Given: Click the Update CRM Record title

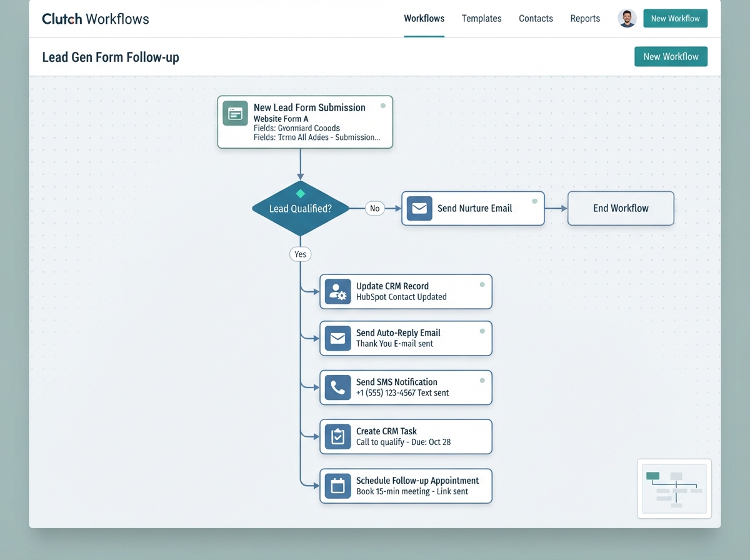Looking at the screenshot, I should click(392, 286).
